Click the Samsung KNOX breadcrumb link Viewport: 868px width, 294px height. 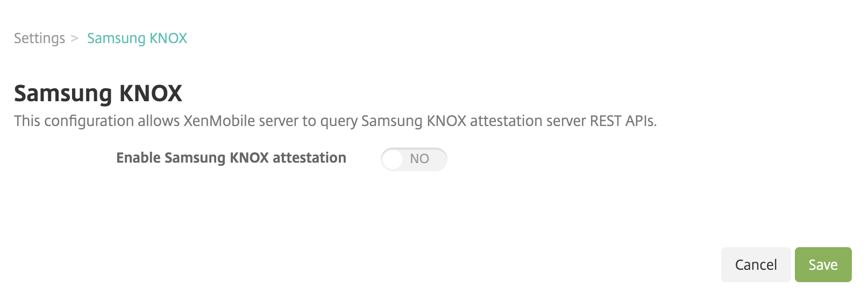(x=137, y=38)
